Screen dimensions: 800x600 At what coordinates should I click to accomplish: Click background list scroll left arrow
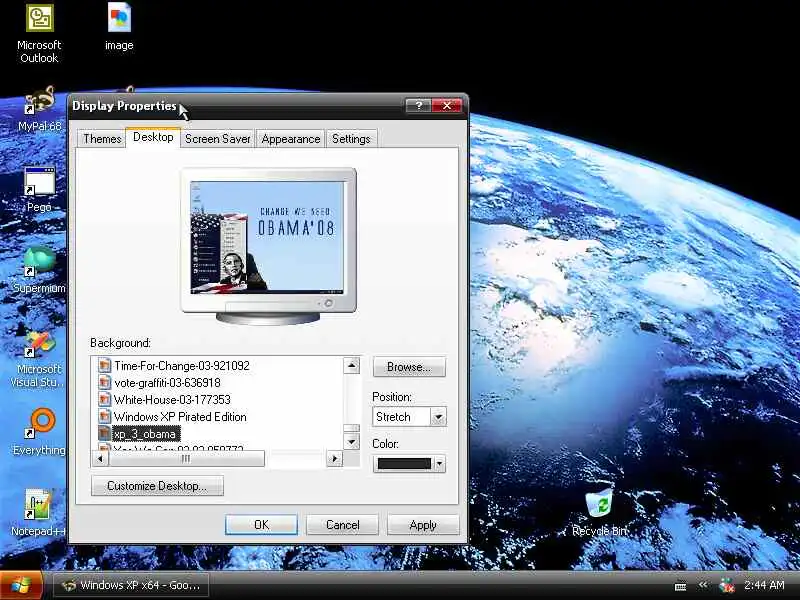[100, 459]
